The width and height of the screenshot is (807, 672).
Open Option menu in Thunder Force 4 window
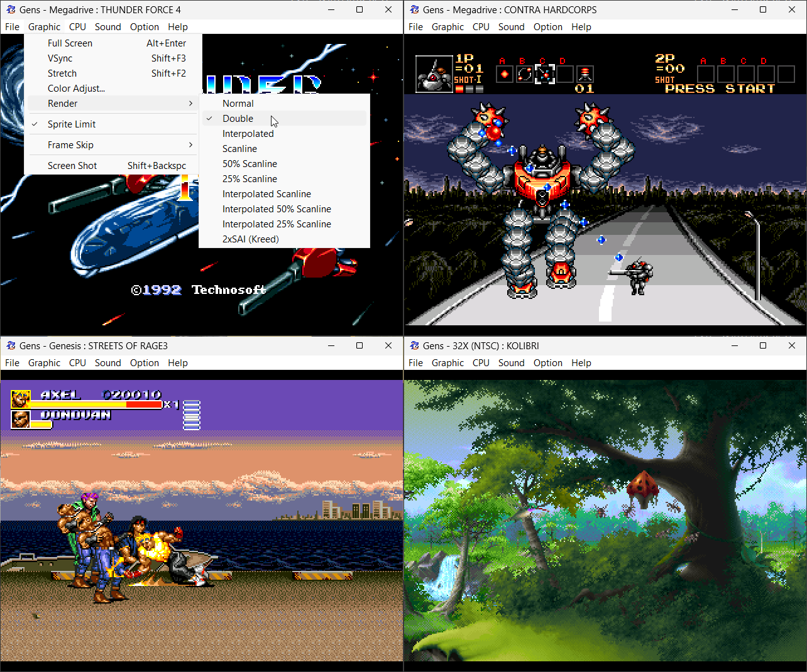(x=144, y=26)
